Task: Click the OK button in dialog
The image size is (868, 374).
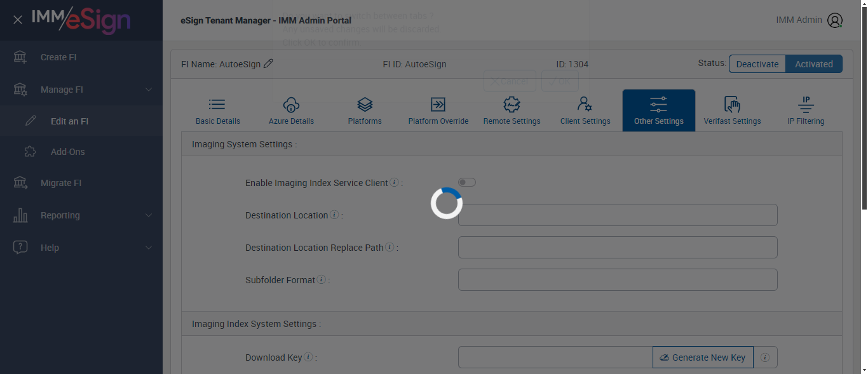Action: (x=560, y=81)
